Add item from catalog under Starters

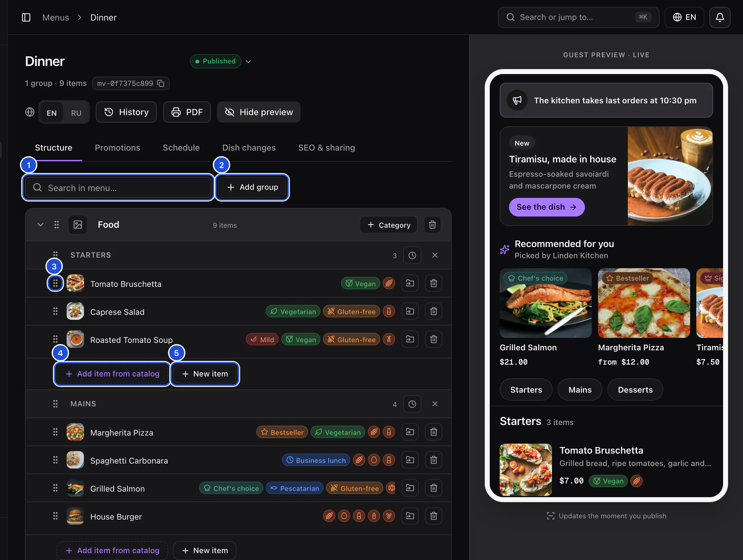click(112, 374)
